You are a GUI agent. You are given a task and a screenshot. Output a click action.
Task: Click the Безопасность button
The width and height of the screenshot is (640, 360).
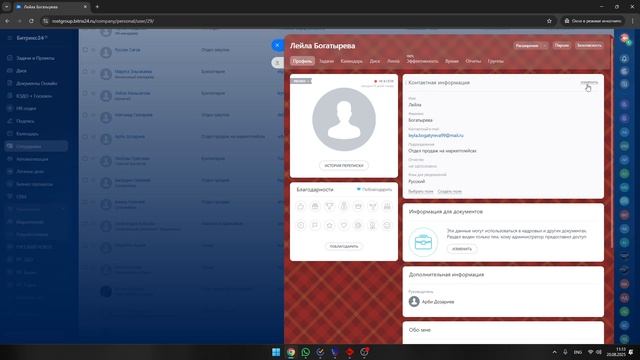tap(589, 45)
